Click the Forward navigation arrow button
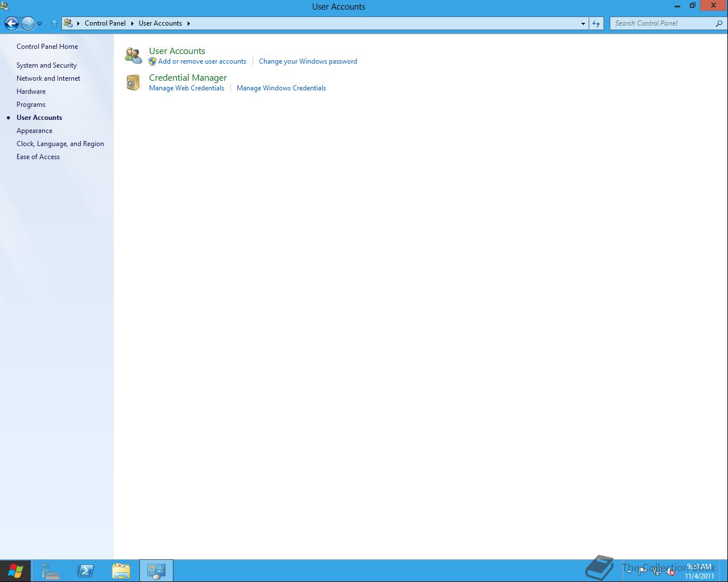Screen dimensions: 728x582 pyautogui.click(x=28, y=23)
